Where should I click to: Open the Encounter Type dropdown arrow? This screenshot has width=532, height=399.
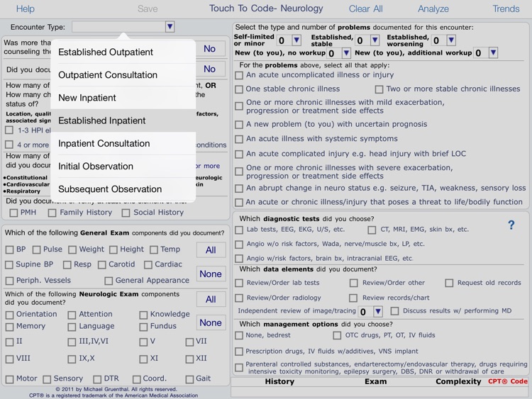(x=170, y=26)
